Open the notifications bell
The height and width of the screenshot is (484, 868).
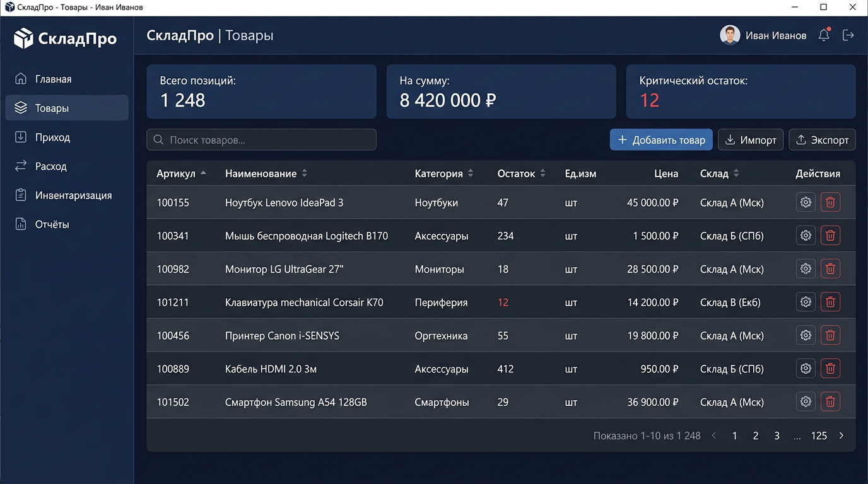click(x=824, y=35)
